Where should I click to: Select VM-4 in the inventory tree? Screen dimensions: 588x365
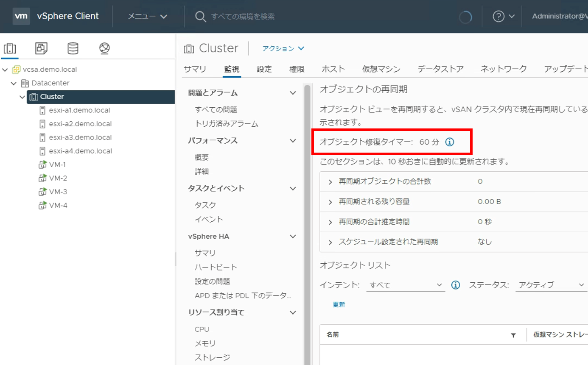[x=58, y=205]
